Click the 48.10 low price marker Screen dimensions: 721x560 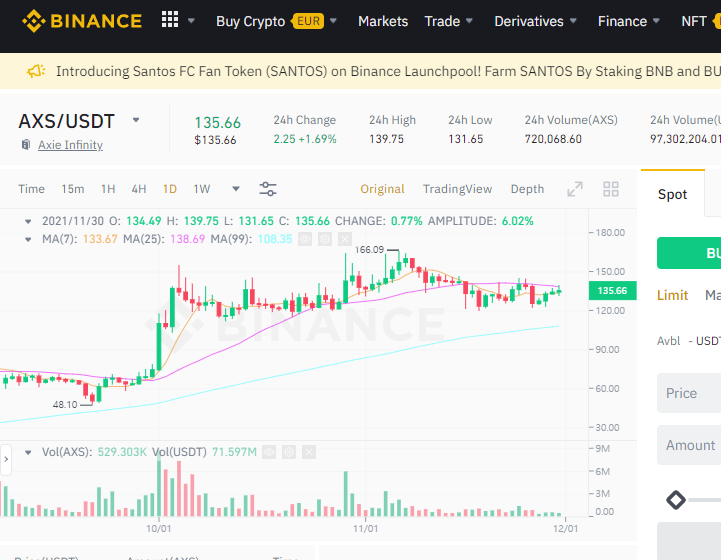click(65, 405)
